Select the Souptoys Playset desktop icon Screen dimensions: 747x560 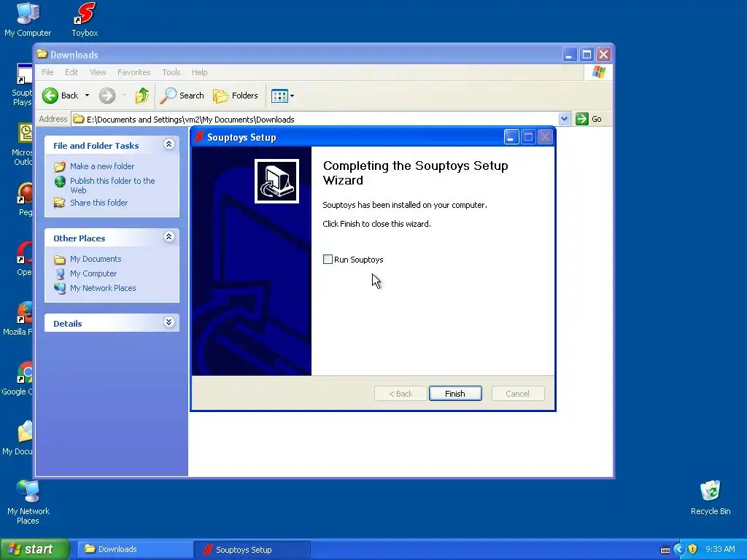coord(23,85)
